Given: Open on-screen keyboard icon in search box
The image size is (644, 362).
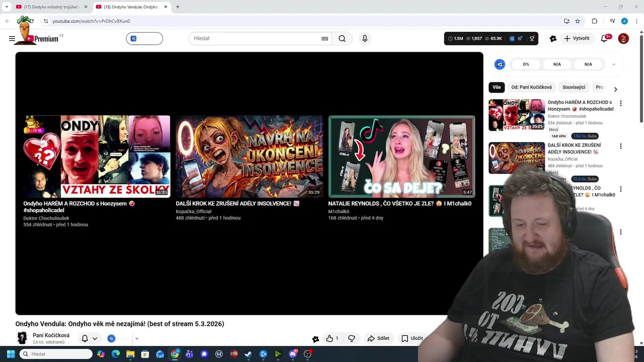Looking at the screenshot, I should tap(325, 39).
